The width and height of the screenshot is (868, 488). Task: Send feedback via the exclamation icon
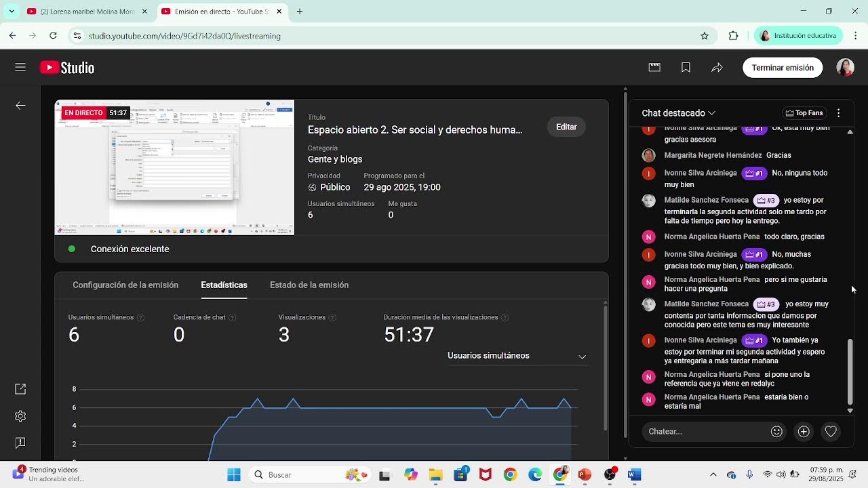point(20,443)
